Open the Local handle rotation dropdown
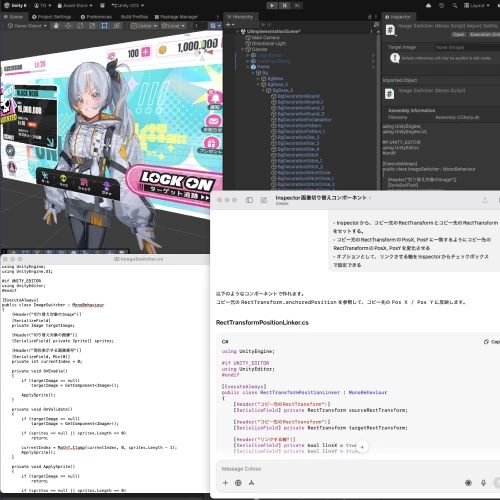 173,26
